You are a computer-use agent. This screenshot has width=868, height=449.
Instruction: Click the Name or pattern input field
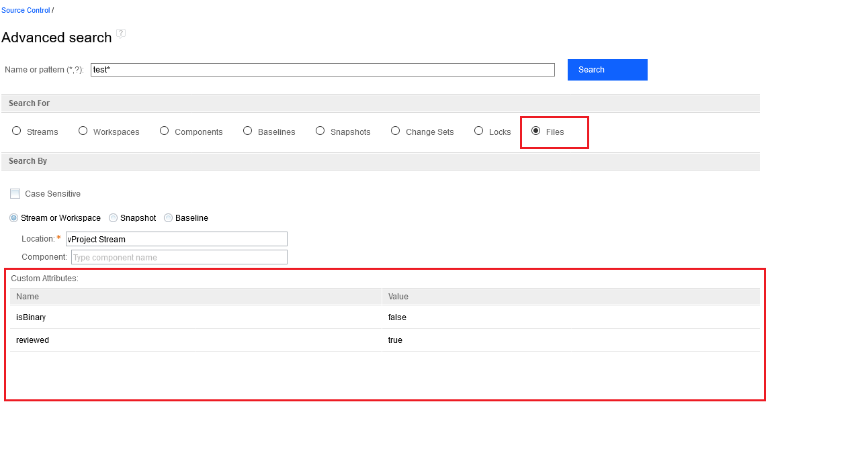point(322,70)
